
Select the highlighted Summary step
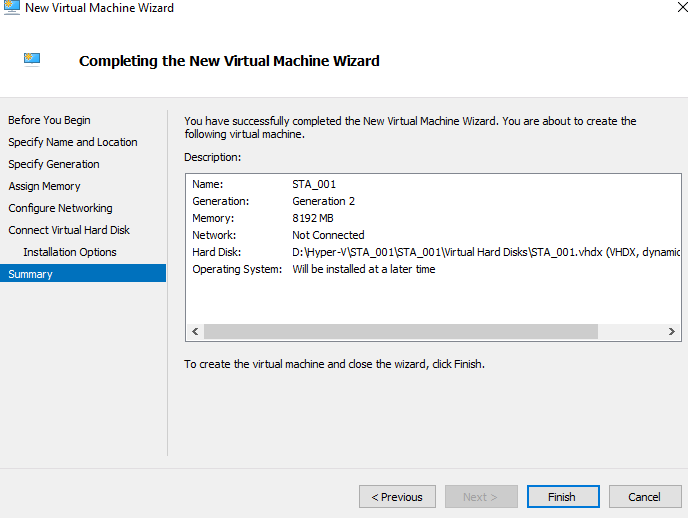pos(30,274)
